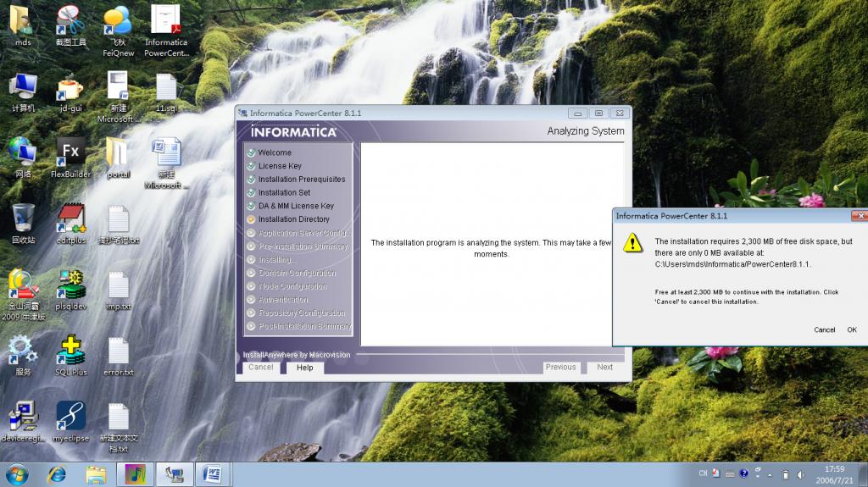Screen dimensions: 868x487
Task: Select the Repository Configuration step
Action: click(302, 313)
